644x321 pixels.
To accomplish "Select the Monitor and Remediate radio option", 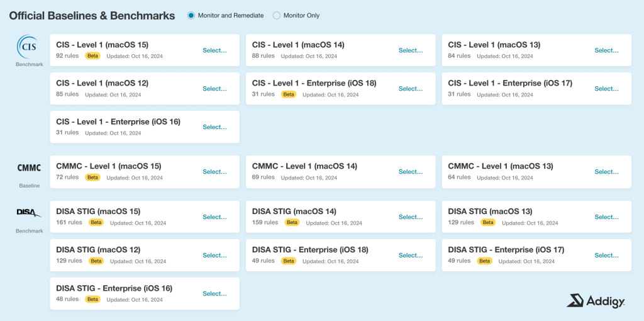I will pos(191,16).
